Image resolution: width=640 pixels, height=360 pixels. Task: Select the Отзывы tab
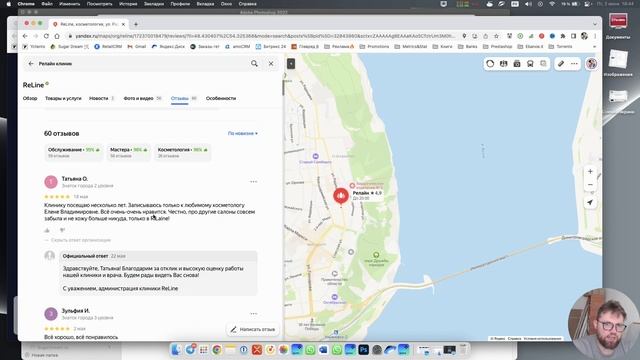[184, 98]
